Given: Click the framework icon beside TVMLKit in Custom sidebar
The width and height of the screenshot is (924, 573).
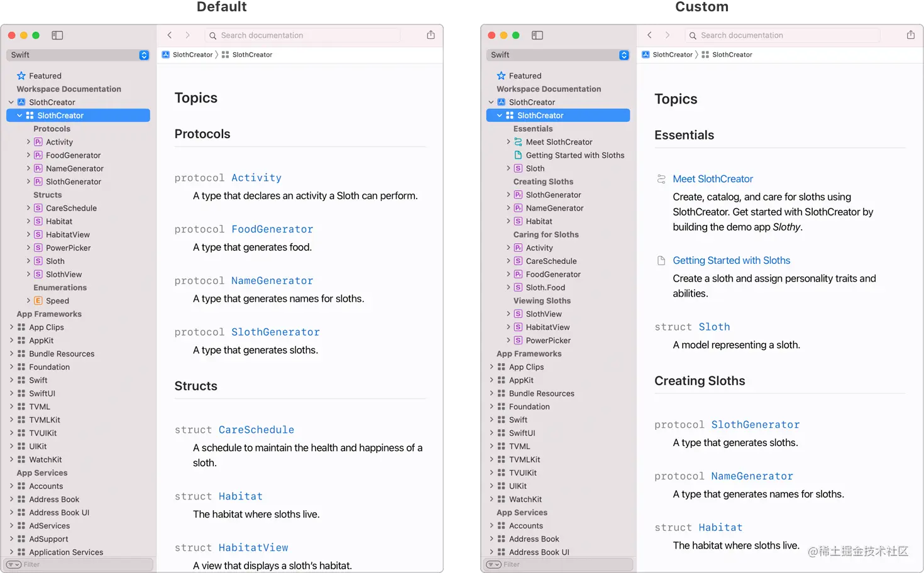Looking at the screenshot, I should coord(502,460).
